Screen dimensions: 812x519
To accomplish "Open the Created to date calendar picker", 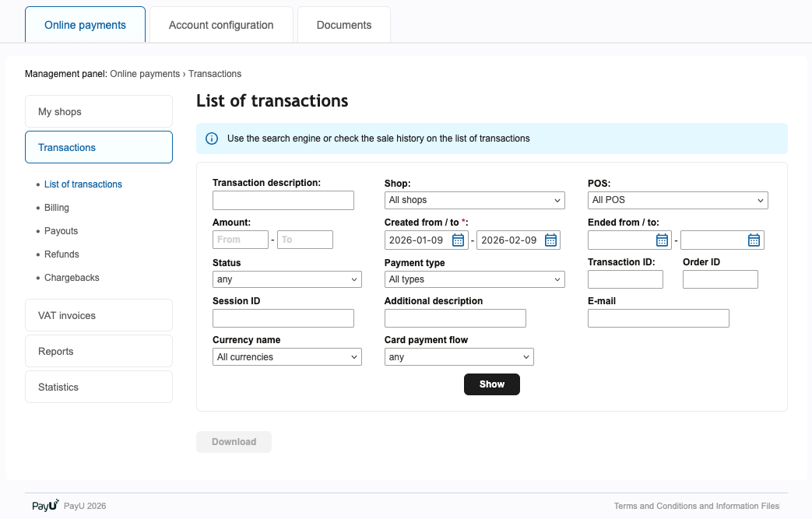I will click(x=550, y=240).
